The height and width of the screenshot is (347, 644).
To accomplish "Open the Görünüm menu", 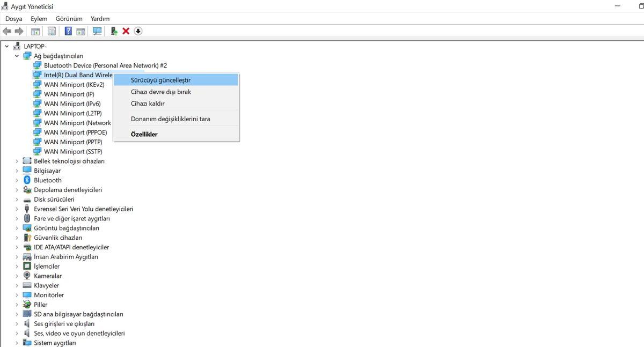I will point(69,18).
